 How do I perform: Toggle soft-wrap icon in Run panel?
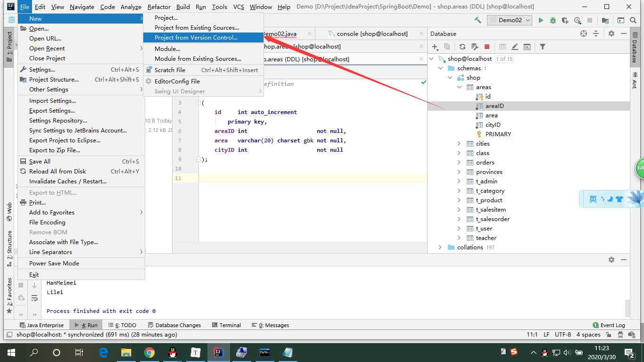point(34,298)
